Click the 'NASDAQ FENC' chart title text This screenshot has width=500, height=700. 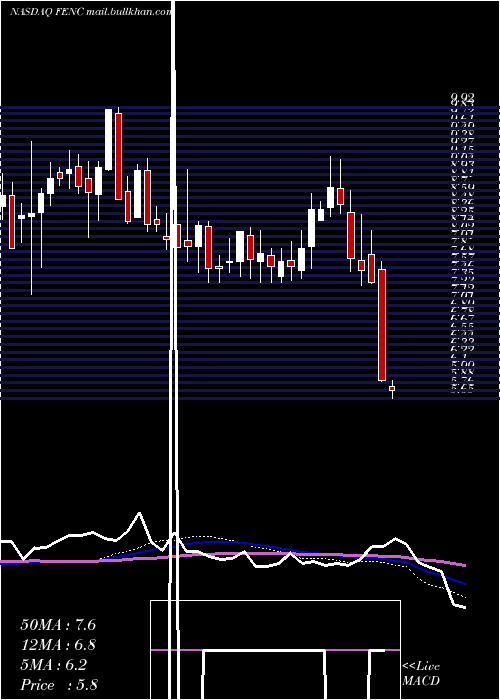pyautogui.click(x=49, y=12)
